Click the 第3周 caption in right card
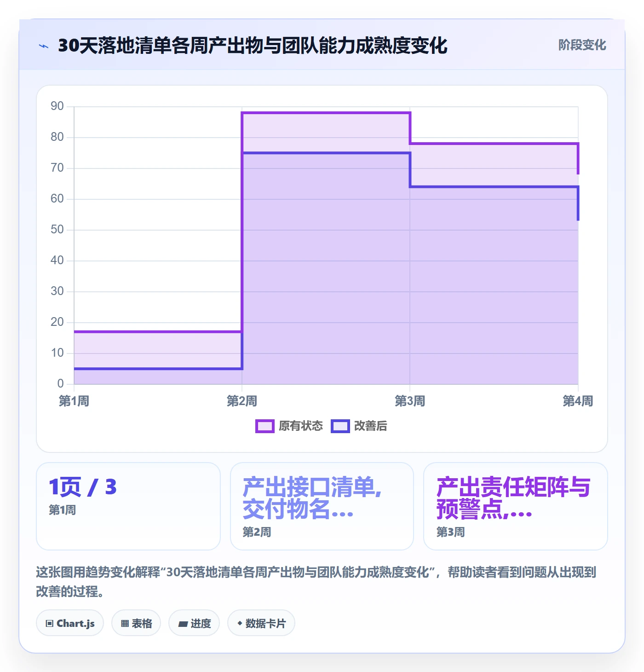The image size is (644, 672). pyautogui.click(x=450, y=532)
